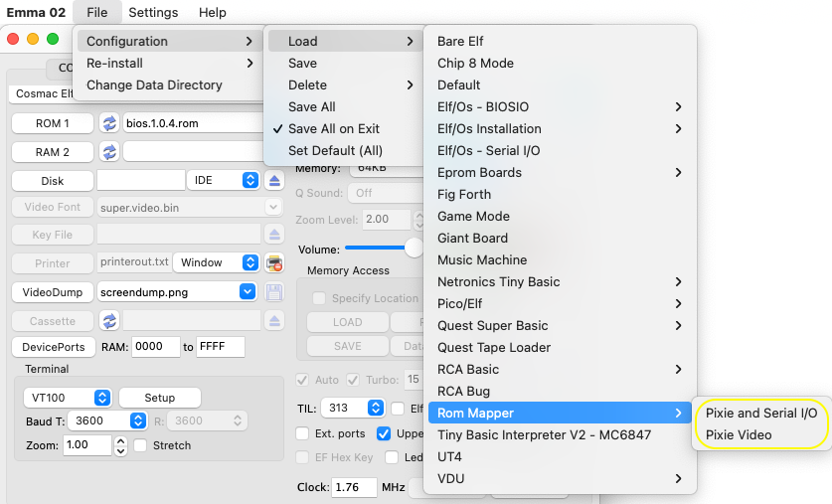Viewport: 832px width, 504px height.
Task: Toggle the Specify Location checkbox
Action: coord(319,298)
